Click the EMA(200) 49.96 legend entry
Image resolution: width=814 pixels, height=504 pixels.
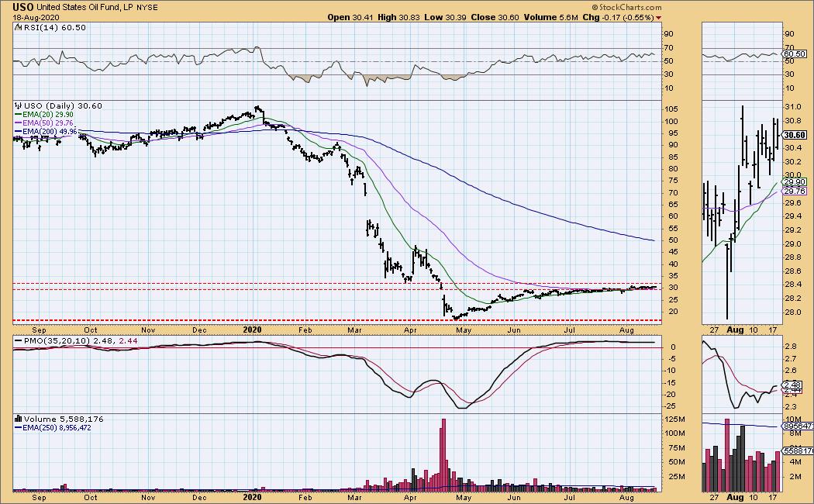[x=50, y=132]
